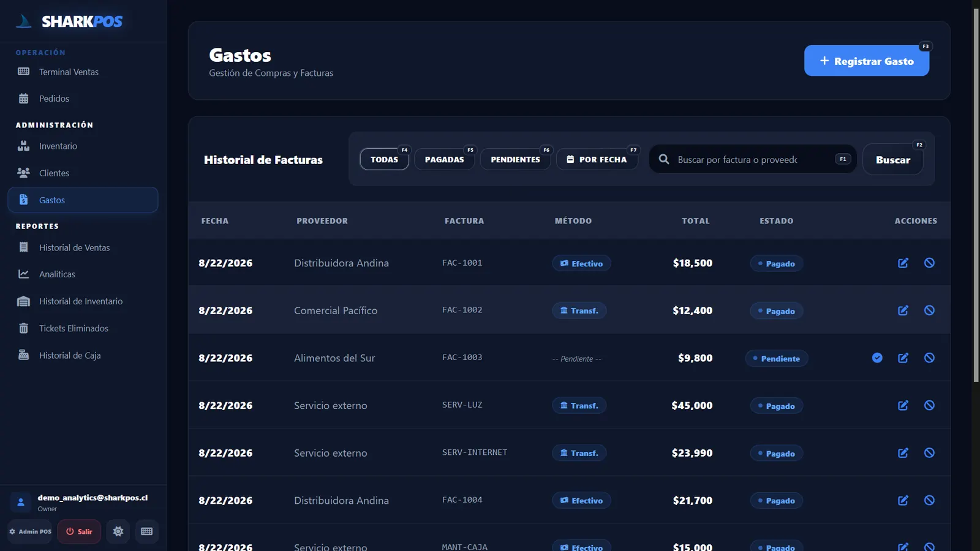Screen dimensions: 980x551
Task: Edit invoice FAC-1002
Action: tap(903, 310)
